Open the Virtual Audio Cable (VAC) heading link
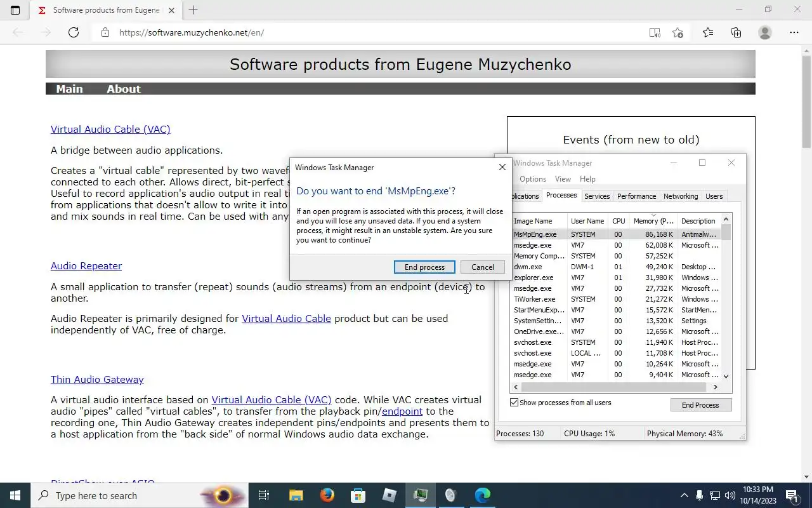The height and width of the screenshot is (508, 812). (x=110, y=130)
